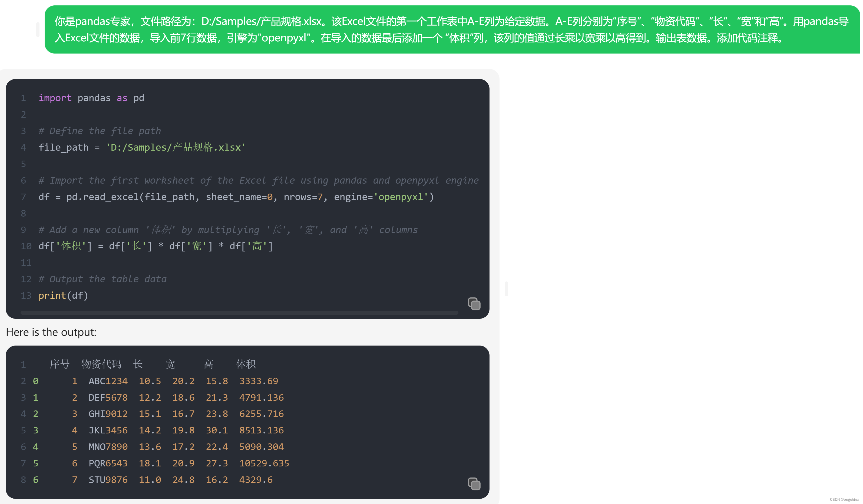
Task: Click the '# Output the table data' comment
Action: click(102, 279)
